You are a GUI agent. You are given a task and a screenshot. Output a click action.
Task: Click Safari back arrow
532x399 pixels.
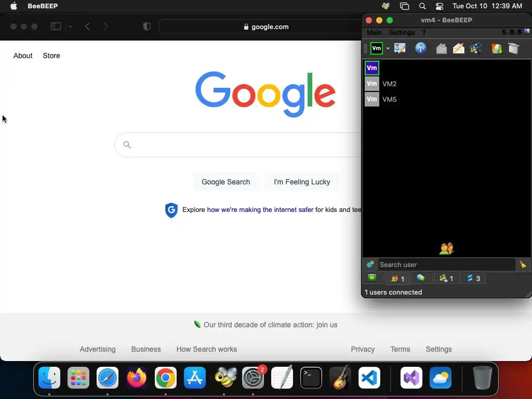pos(87,26)
